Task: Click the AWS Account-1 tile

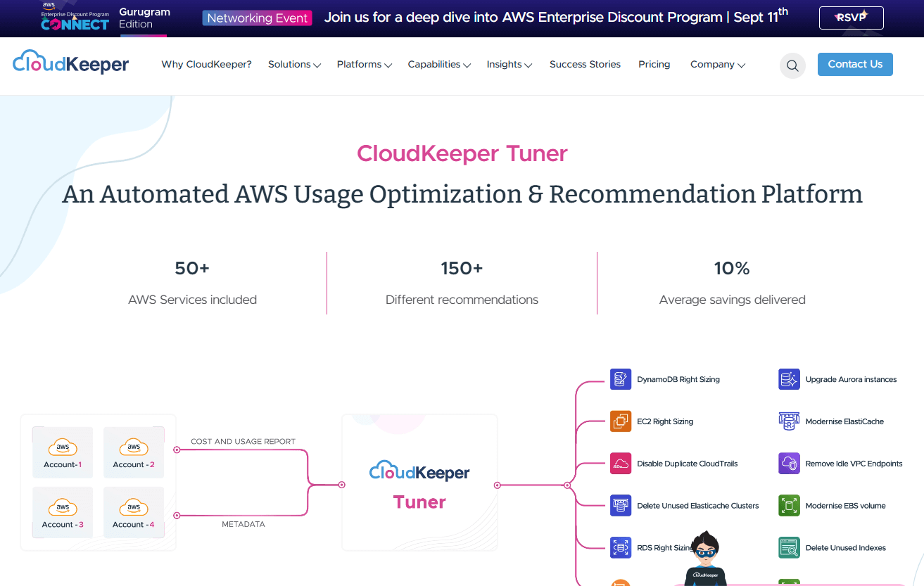Action: [63, 452]
